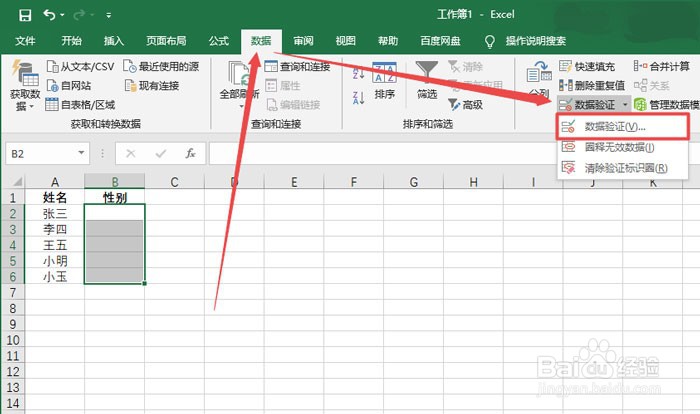Click 查询和连接 button
Viewport: 700px width, 414px height.
coord(297,67)
